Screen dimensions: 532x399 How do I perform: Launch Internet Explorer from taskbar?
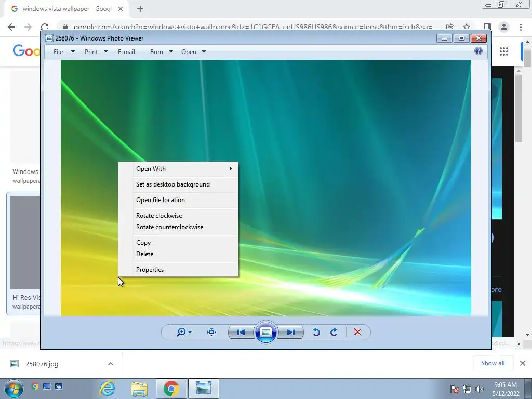pos(107,389)
